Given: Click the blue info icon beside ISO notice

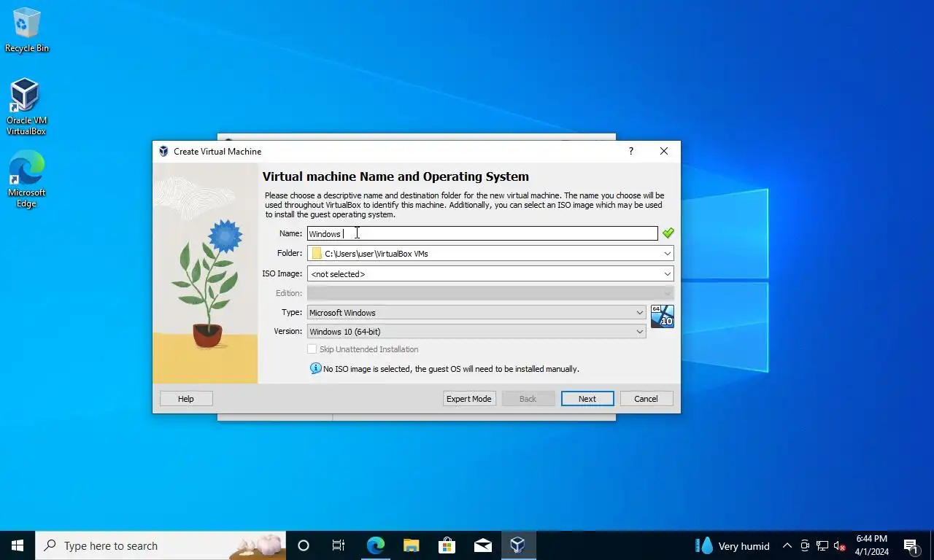Looking at the screenshot, I should 315,368.
